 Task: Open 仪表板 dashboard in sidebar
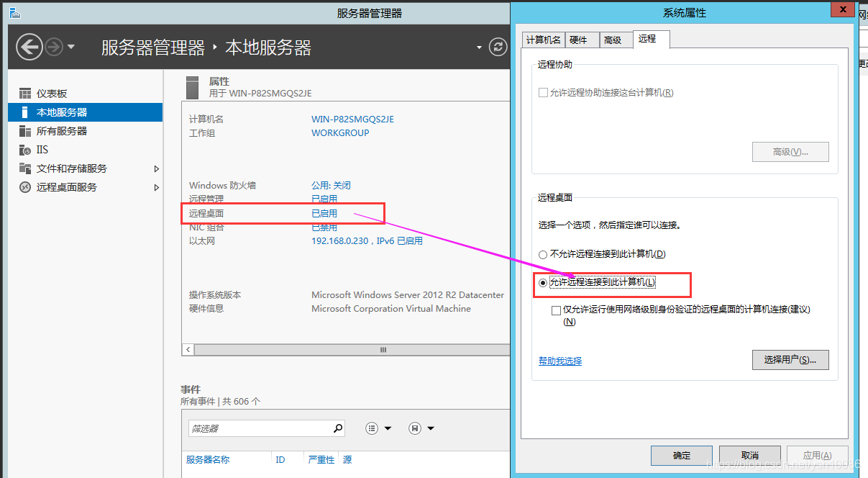52,94
